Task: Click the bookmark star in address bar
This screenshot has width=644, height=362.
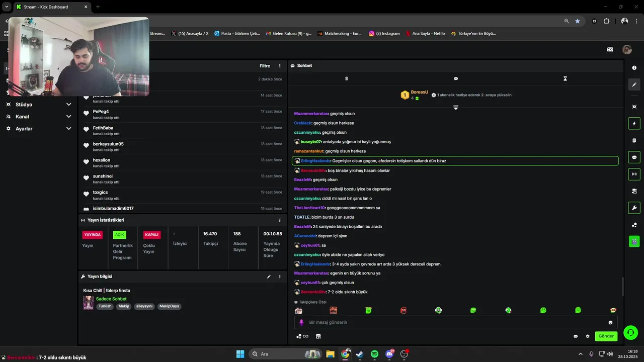Action: tap(578, 21)
